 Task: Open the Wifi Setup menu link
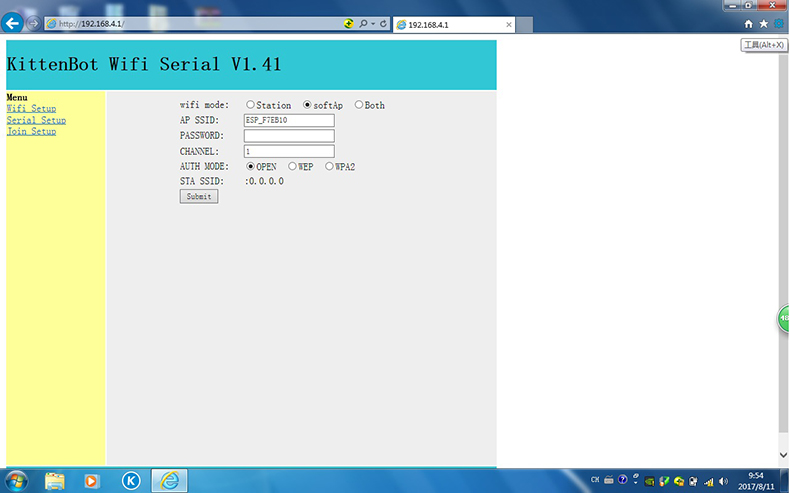pyautogui.click(x=31, y=108)
